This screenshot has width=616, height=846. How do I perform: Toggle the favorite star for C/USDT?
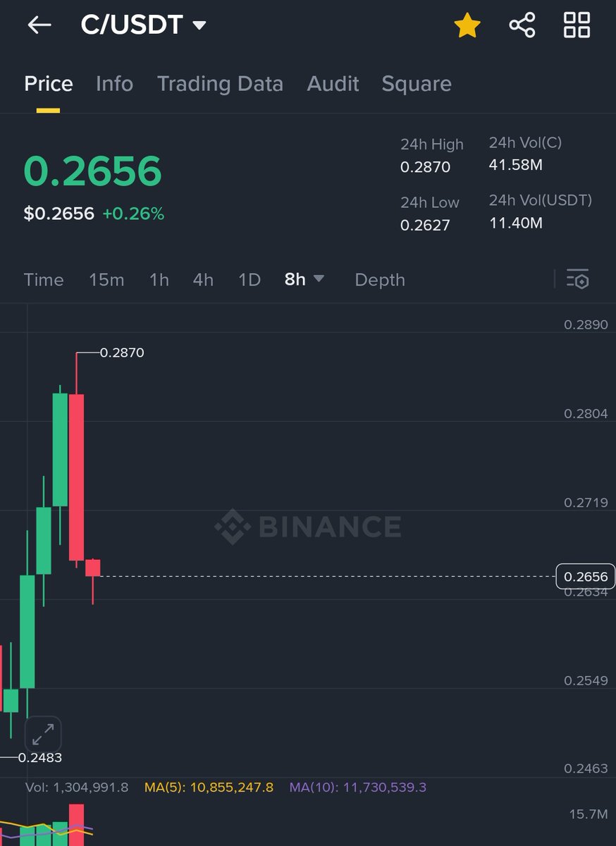tap(467, 25)
